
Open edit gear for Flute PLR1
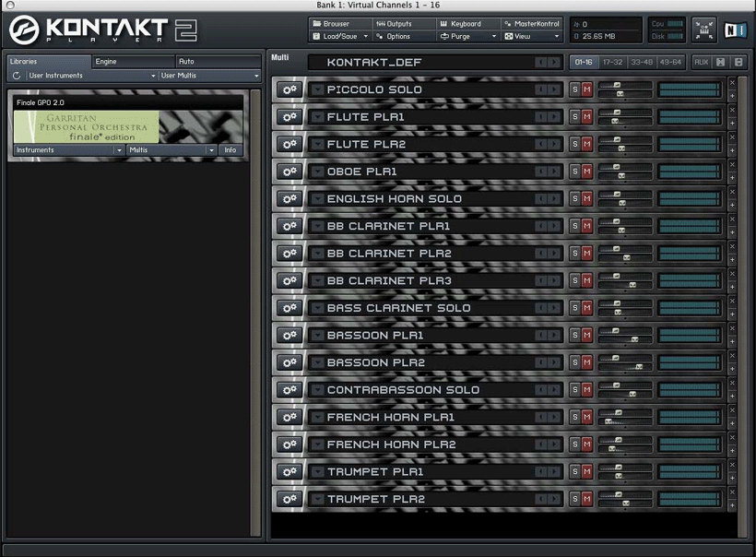point(289,117)
